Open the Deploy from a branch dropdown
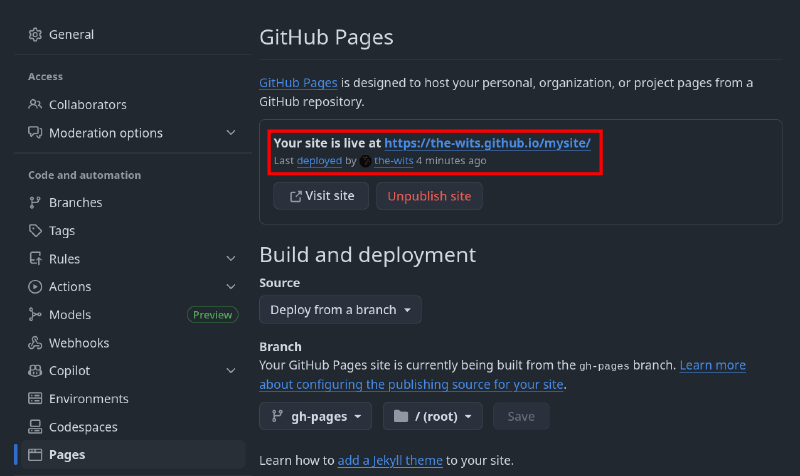This screenshot has width=800, height=476. point(340,310)
